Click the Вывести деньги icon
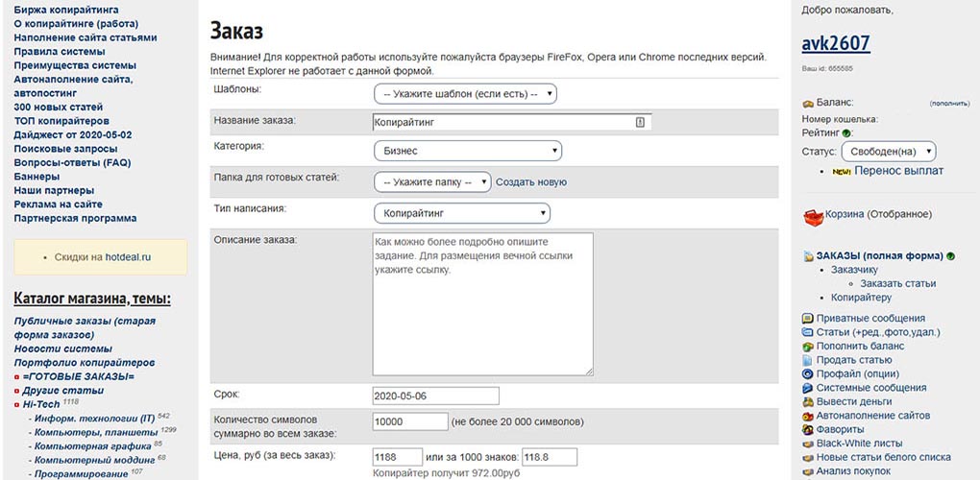The height and width of the screenshot is (480, 980). click(807, 402)
